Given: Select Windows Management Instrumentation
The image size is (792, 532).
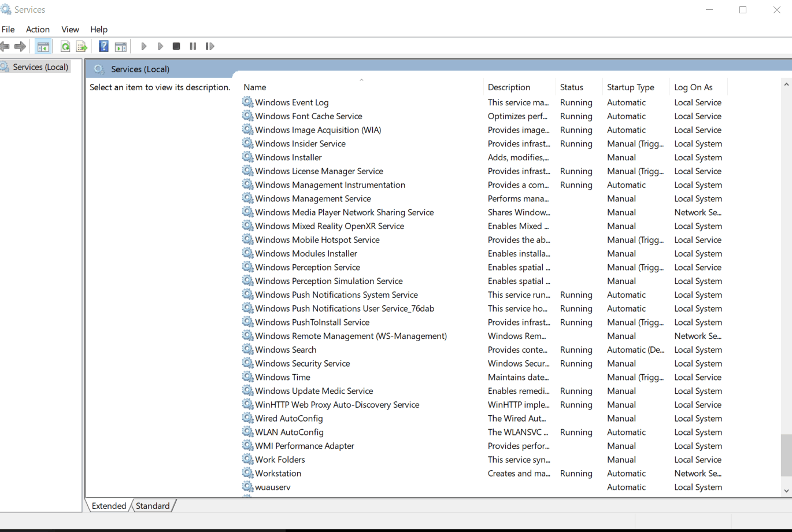Looking at the screenshot, I should pyautogui.click(x=330, y=185).
